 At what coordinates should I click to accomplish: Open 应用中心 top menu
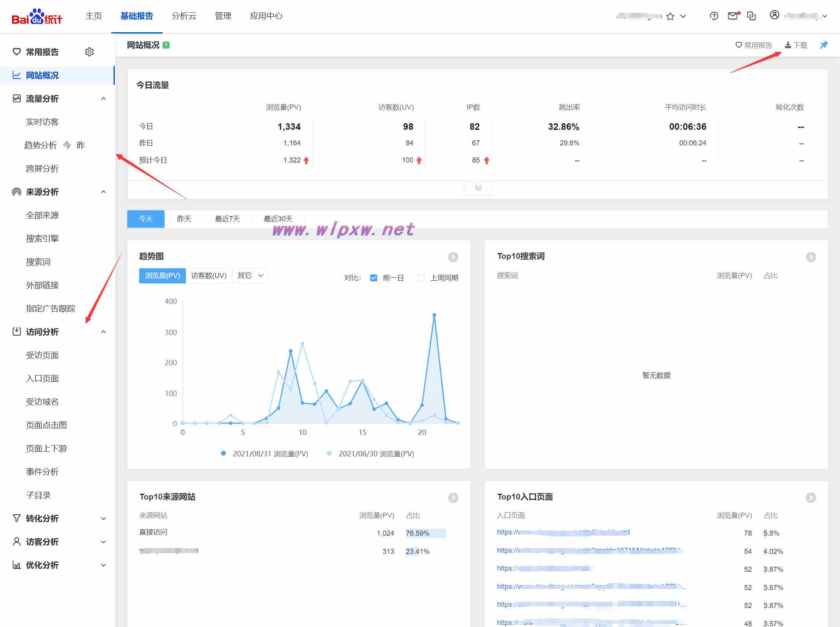(266, 16)
